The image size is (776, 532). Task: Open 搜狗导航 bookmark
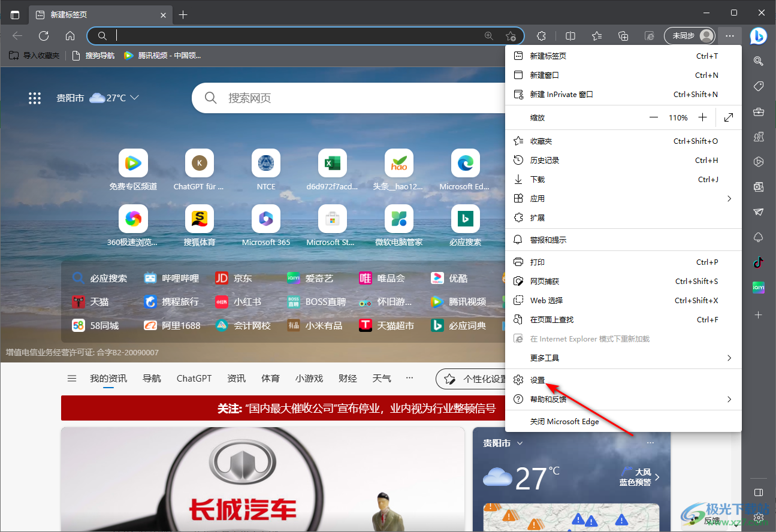pyautogui.click(x=93, y=56)
